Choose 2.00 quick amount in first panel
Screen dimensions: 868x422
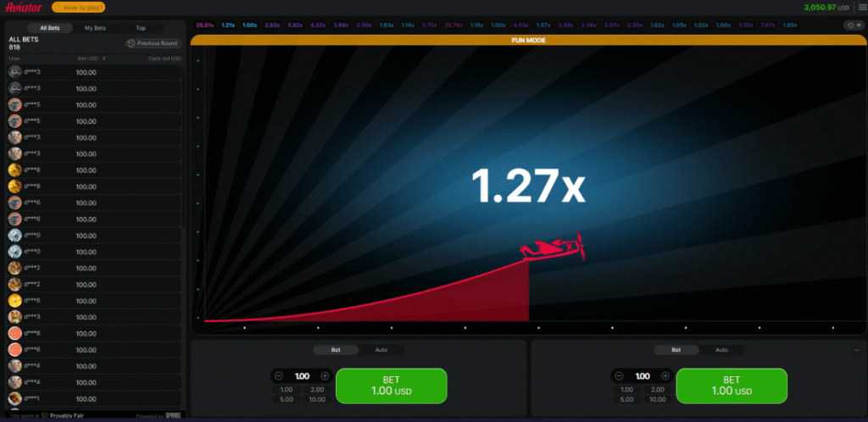coord(317,389)
